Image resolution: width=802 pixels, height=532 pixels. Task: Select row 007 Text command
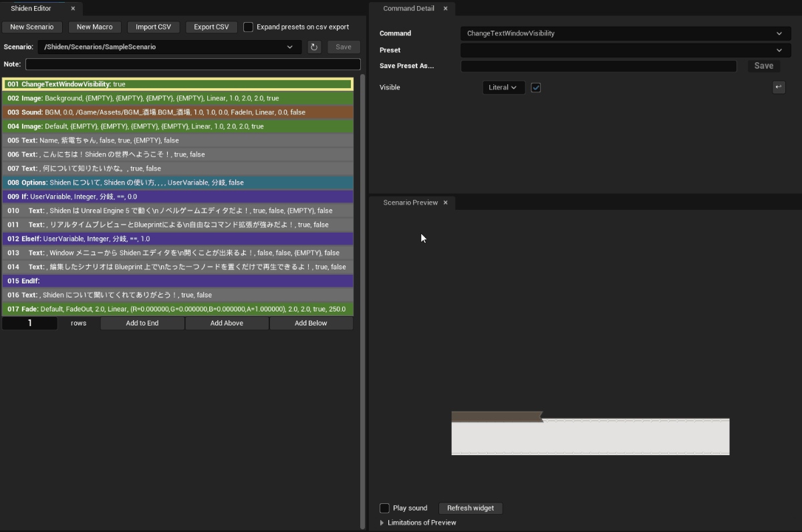click(x=178, y=168)
